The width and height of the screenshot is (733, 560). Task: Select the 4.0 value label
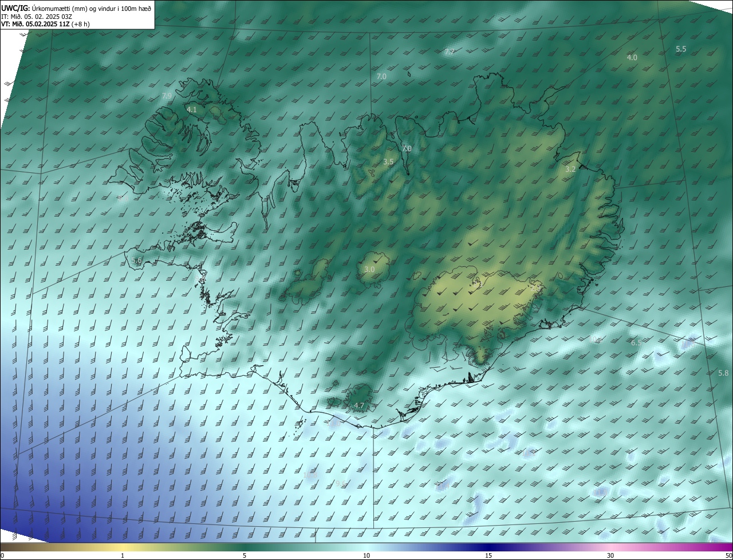(x=632, y=57)
